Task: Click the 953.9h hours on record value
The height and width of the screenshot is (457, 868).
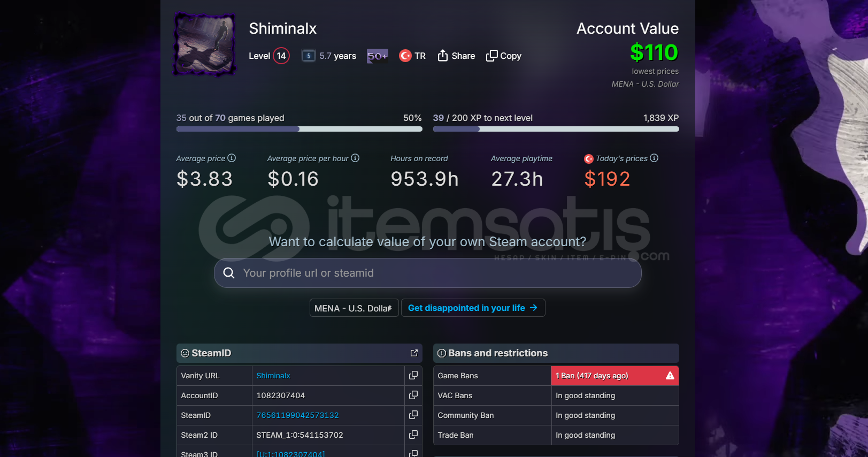Action: tap(425, 179)
